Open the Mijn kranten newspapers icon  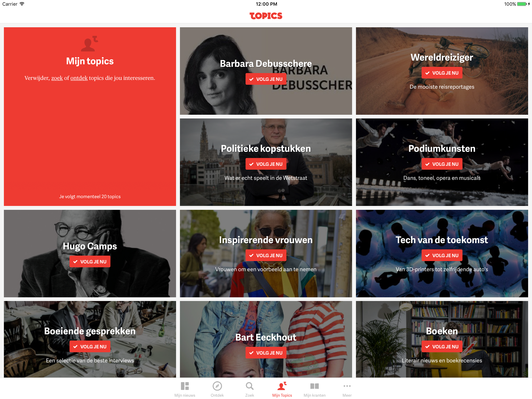tap(314, 386)
